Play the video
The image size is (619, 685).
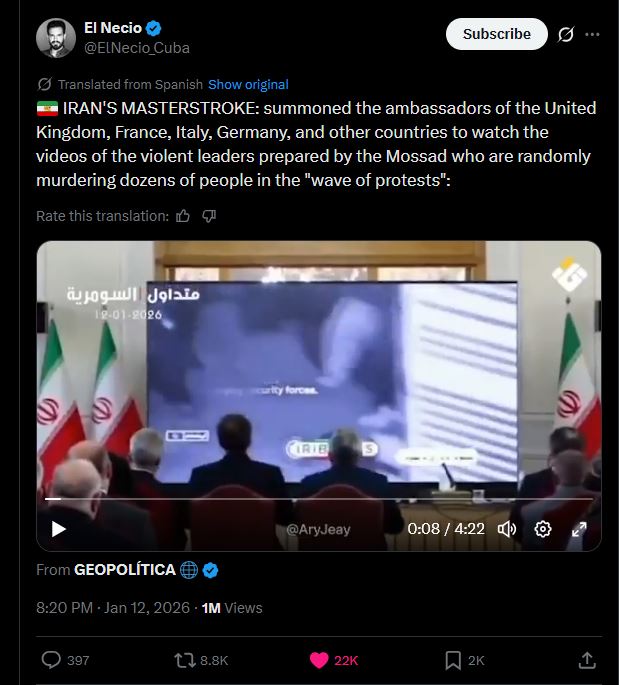coord(59,529)
